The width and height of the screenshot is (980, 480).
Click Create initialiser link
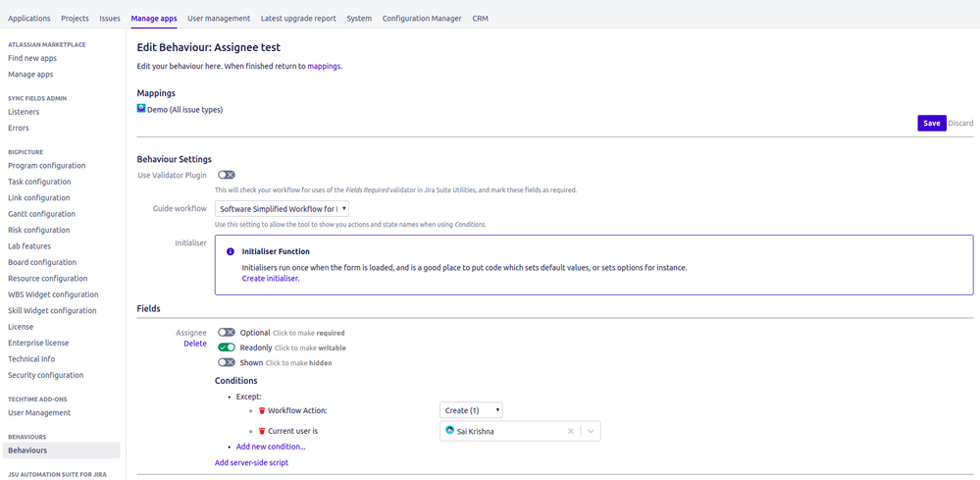click(x=271, y=279)
